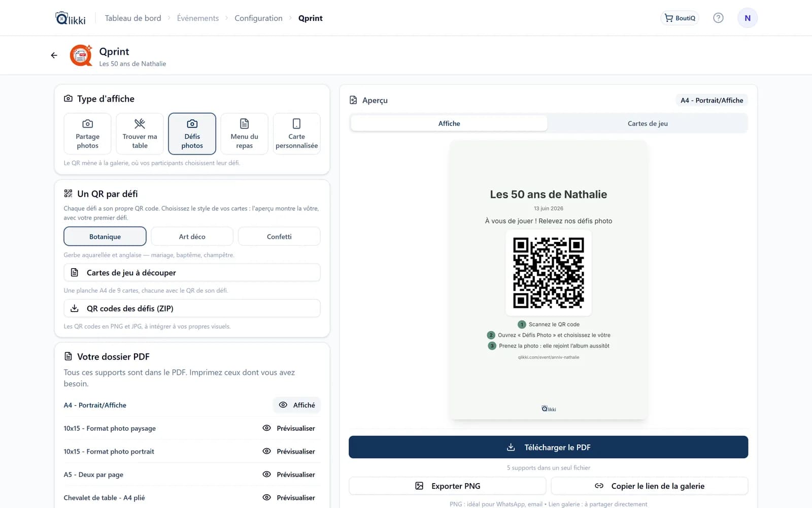Open Configuration breadcrumb link
The width and height of the screenshot is (812, 508).
258,18
